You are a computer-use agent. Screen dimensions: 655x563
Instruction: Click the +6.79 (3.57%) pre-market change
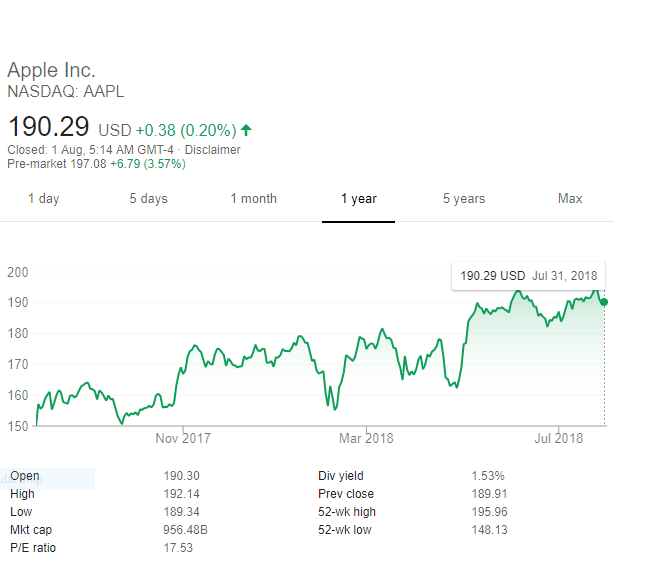click(148, 164)
